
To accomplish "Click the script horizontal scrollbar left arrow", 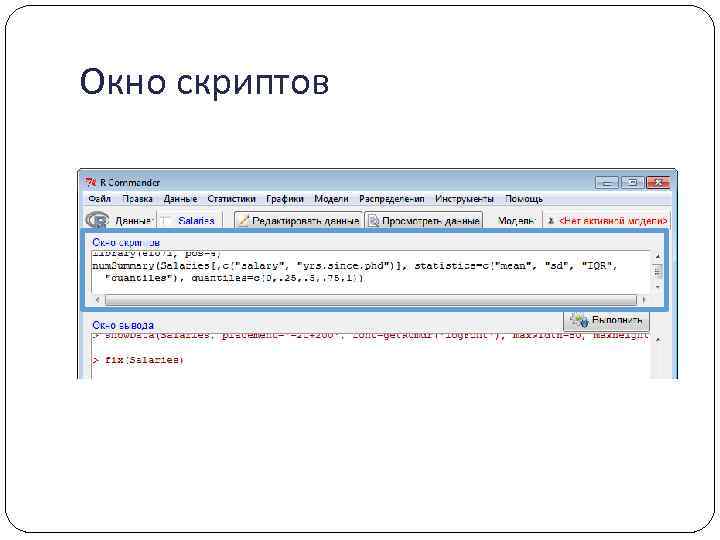I will 97,300.
